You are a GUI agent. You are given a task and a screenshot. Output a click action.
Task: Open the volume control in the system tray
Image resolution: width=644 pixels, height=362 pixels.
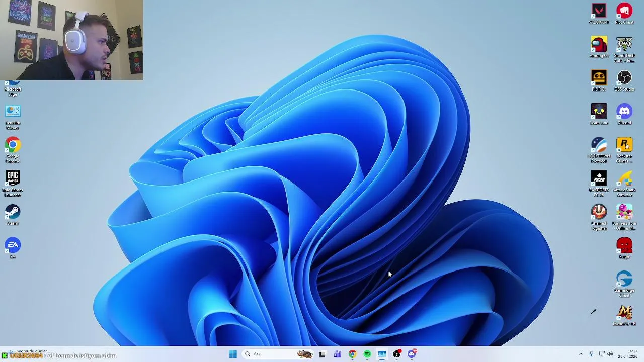[610, 354]
